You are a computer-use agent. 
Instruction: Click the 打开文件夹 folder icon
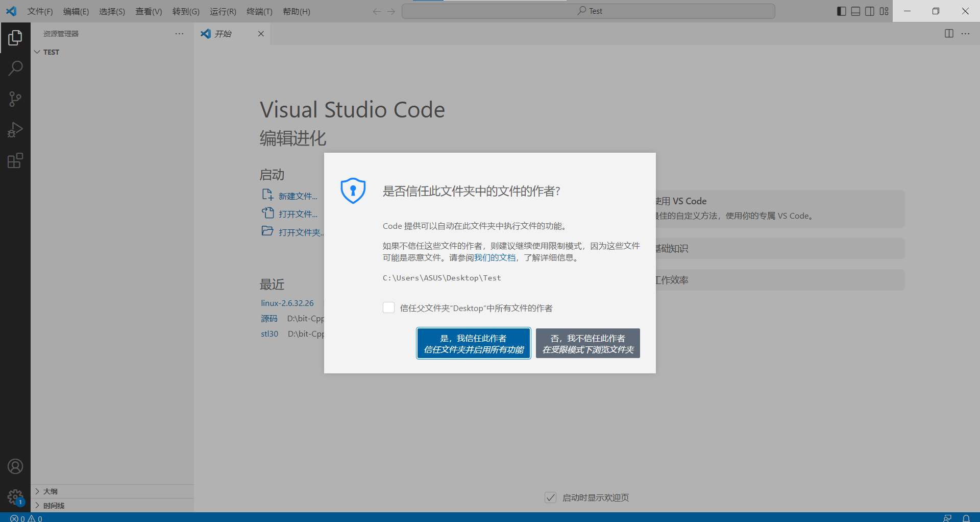coord(267,231)
